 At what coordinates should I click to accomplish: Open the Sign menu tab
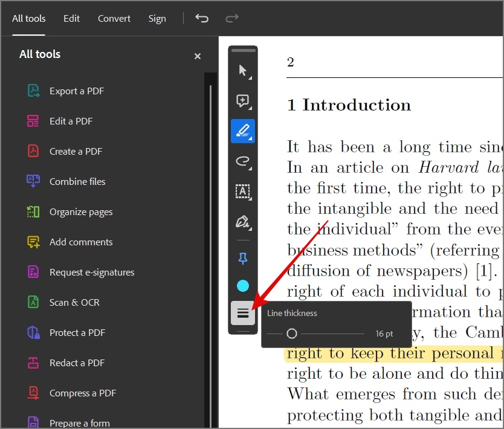157,19
